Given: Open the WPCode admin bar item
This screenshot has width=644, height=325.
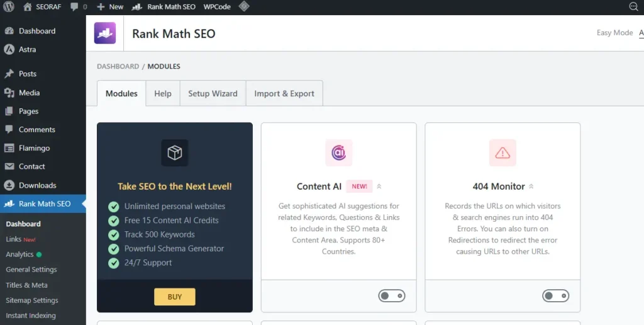Looking at the screenshot, I should [217, 6].
